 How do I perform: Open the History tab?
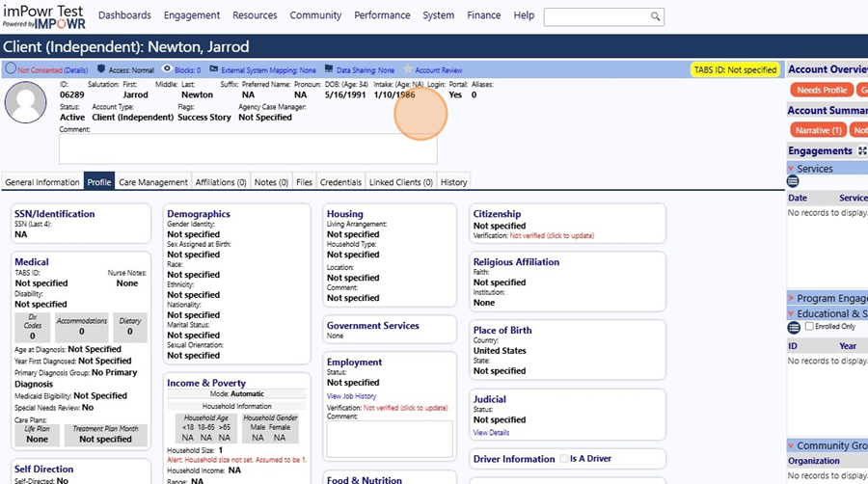coord(454,182)
